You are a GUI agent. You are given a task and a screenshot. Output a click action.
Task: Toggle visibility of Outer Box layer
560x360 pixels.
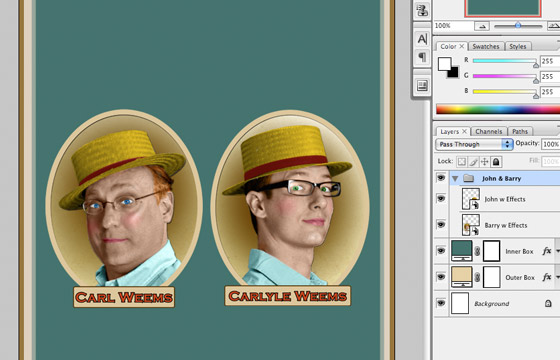click(441, 277)
